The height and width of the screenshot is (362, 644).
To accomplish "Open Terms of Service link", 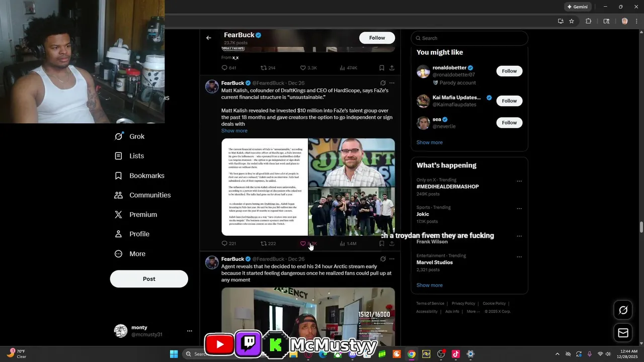I will click(x=430, y=304).
